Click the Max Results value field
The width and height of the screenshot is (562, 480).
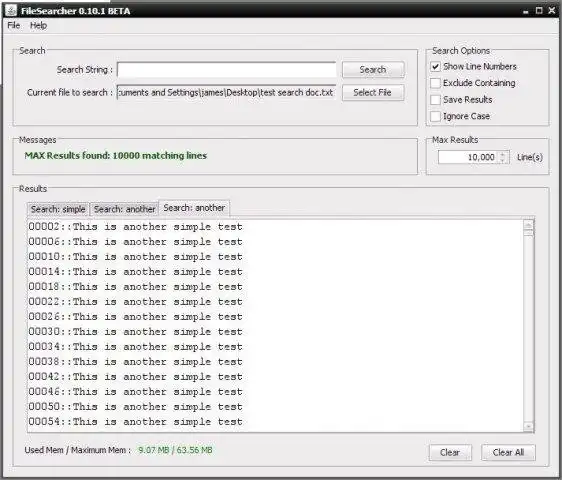coord(468,157)
